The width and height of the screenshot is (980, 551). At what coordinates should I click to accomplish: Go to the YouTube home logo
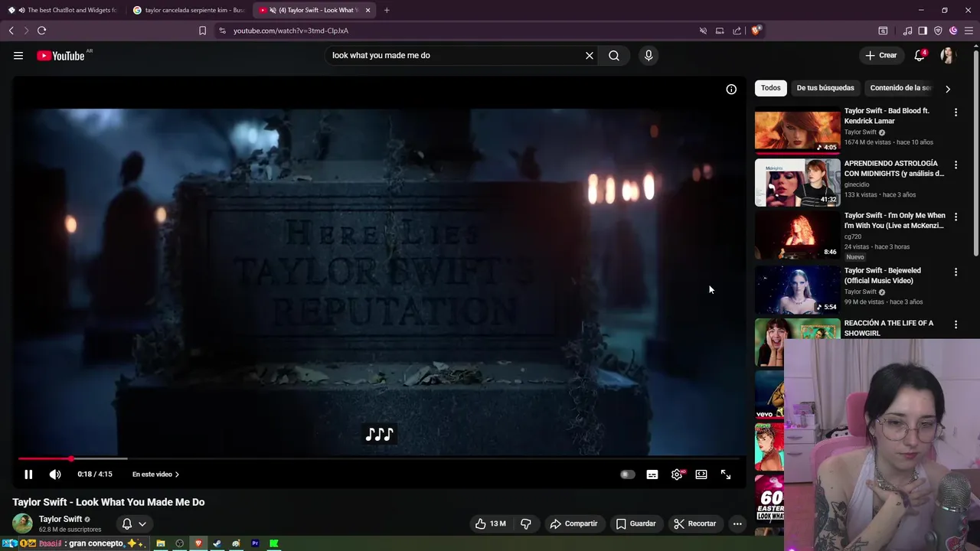tap(60, 55)
